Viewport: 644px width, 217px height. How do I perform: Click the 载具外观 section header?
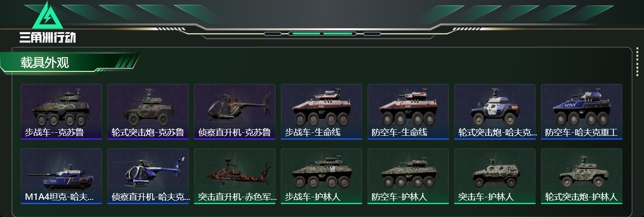tap(45, 63)
